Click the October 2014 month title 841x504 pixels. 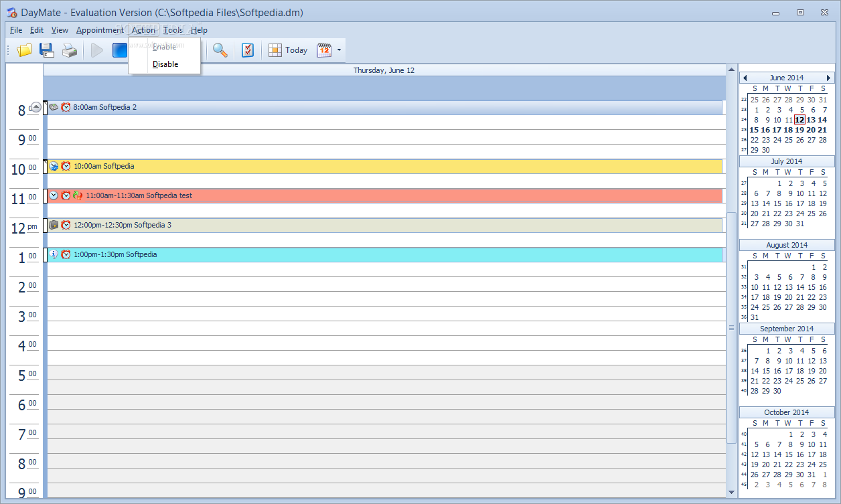(787, 412)
